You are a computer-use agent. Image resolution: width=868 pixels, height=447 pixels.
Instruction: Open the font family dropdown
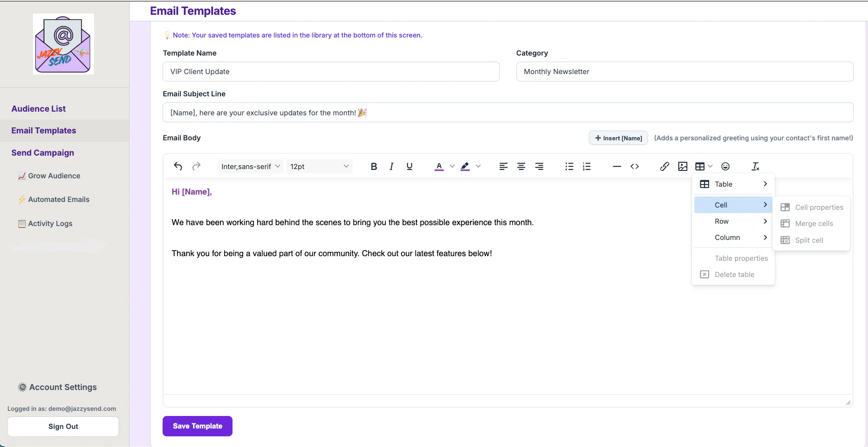click(x=250, y=166)
